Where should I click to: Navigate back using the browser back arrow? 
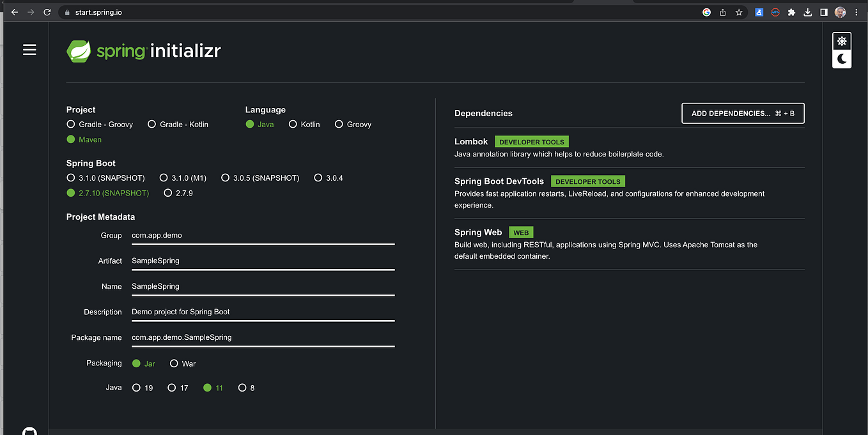pyautogui.click(x=14, y=11)
